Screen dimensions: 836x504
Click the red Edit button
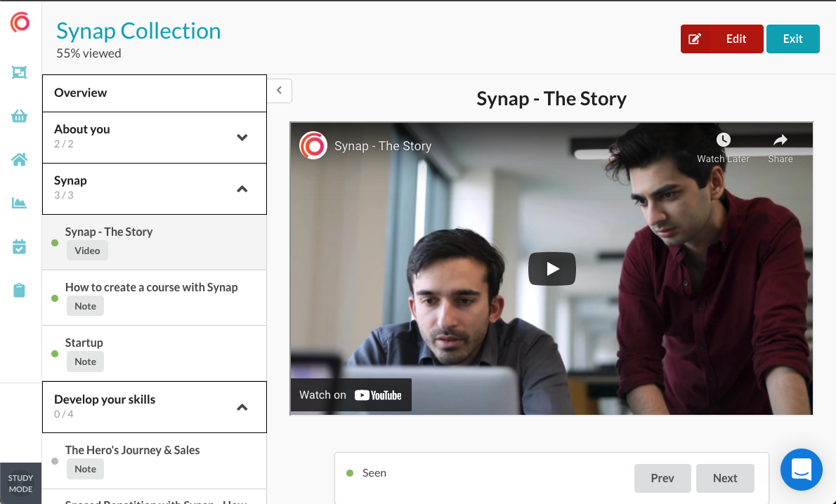tap(721, 39)
